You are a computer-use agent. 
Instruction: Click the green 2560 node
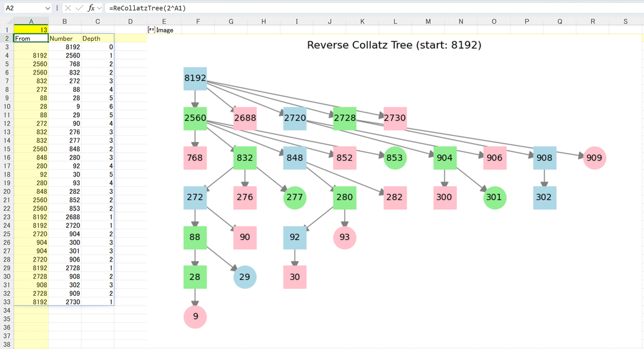[x=195, y=118]
